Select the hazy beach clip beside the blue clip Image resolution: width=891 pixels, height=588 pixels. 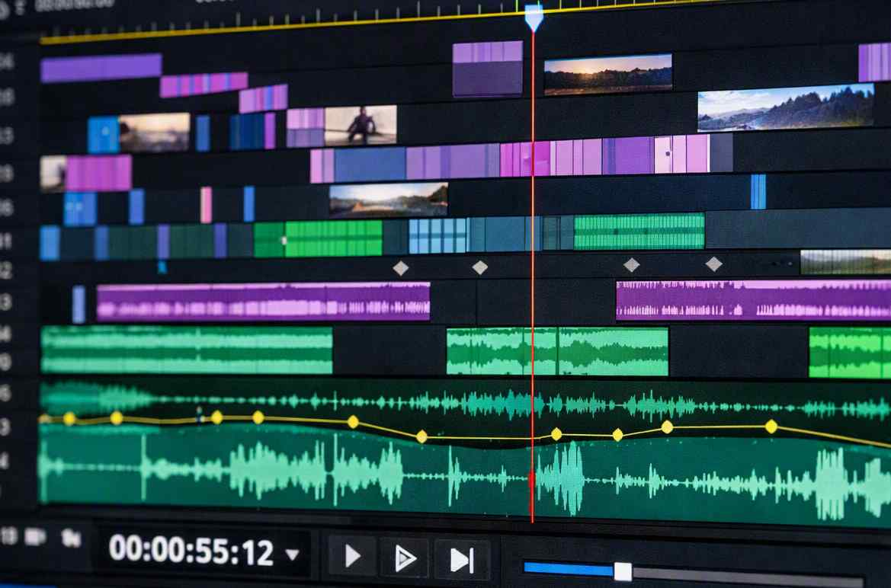[154, 133]
